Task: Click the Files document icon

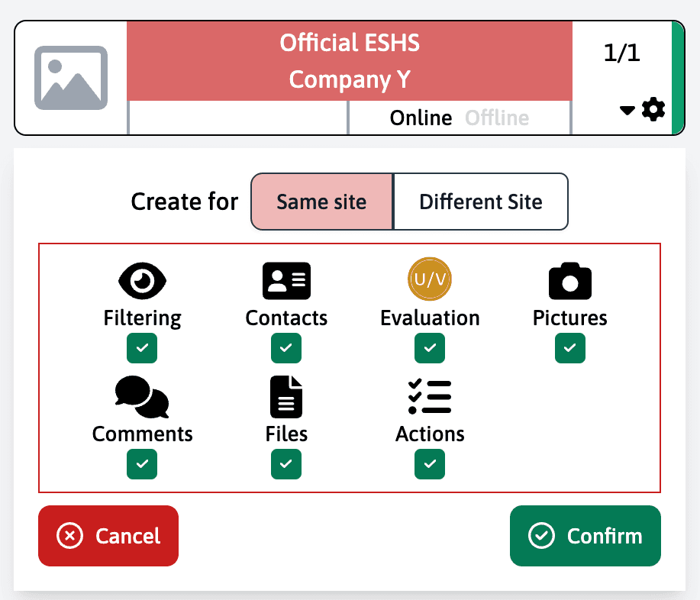Action: click(286, 397)
